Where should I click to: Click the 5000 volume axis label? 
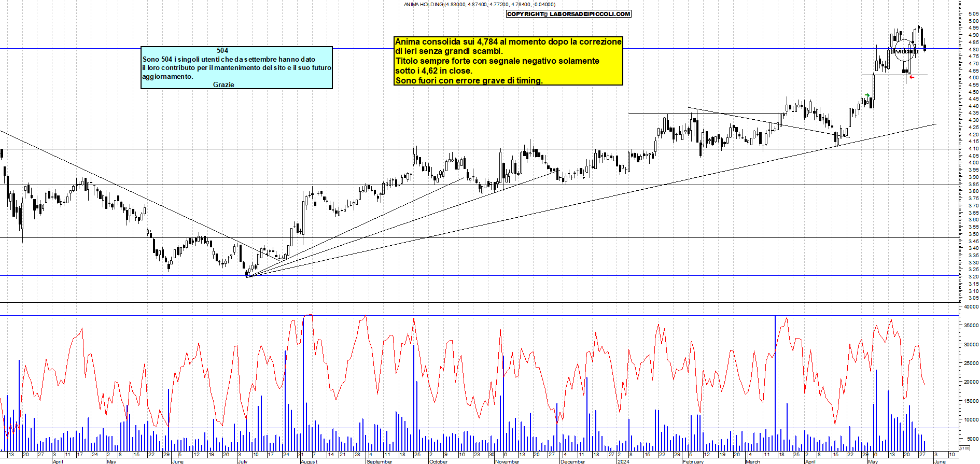click(972, 439)
